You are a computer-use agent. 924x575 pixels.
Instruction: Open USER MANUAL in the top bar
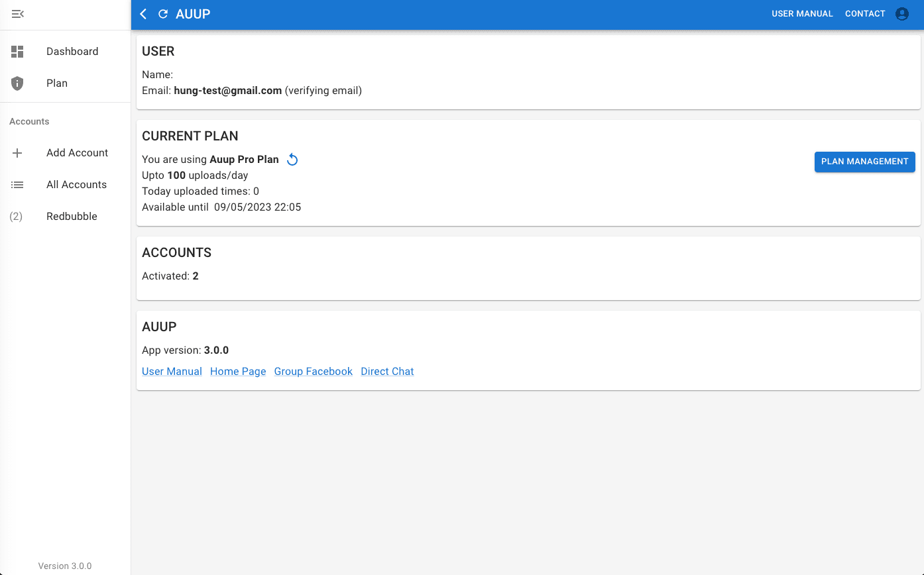click(x=802, y=14)
